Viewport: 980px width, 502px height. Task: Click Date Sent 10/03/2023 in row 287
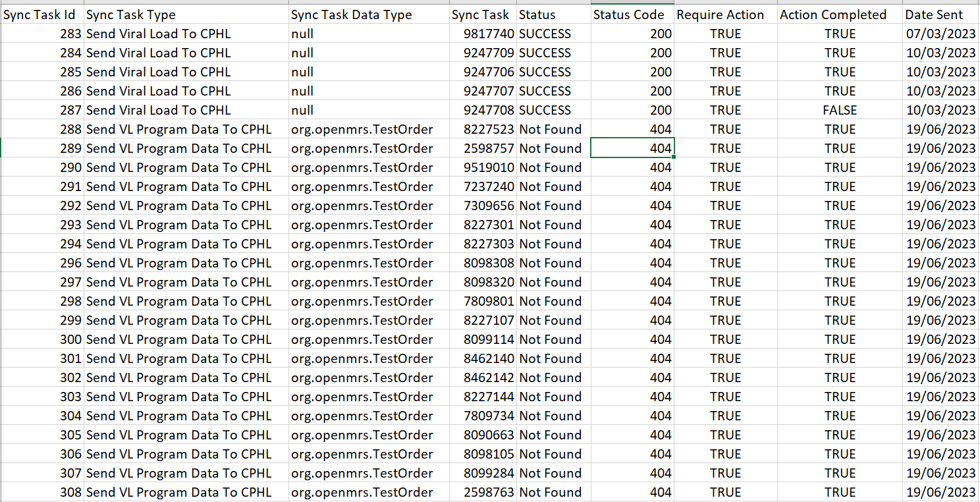pyautogui.click(x=941, y=110)
